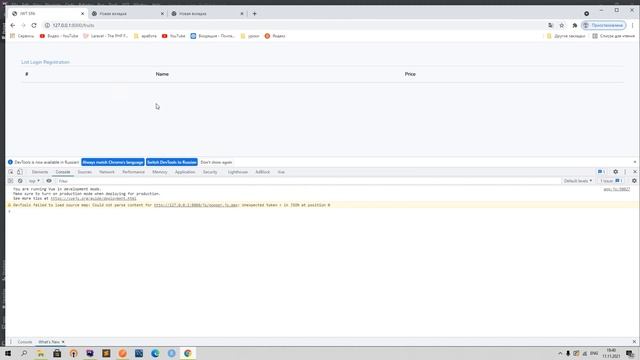The image size is (640, 360).
Task: Open the Chrome three-dot menu
Action: click(x=633, y=25)
